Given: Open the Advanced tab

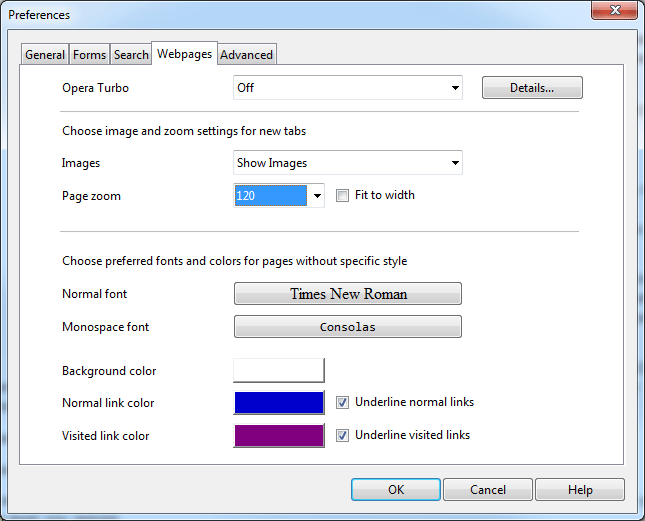Looking at the screenshot, I should click(x=246, y=54).
